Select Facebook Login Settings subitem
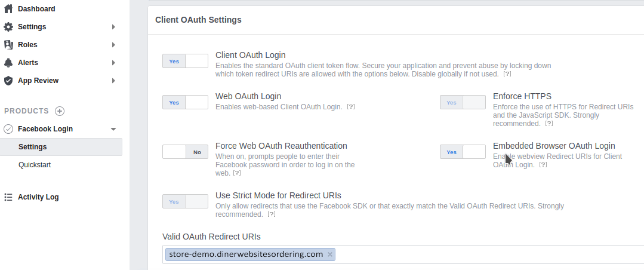This screenshot has width=644, height=270. pyautogui.click(x=61, y=147)
